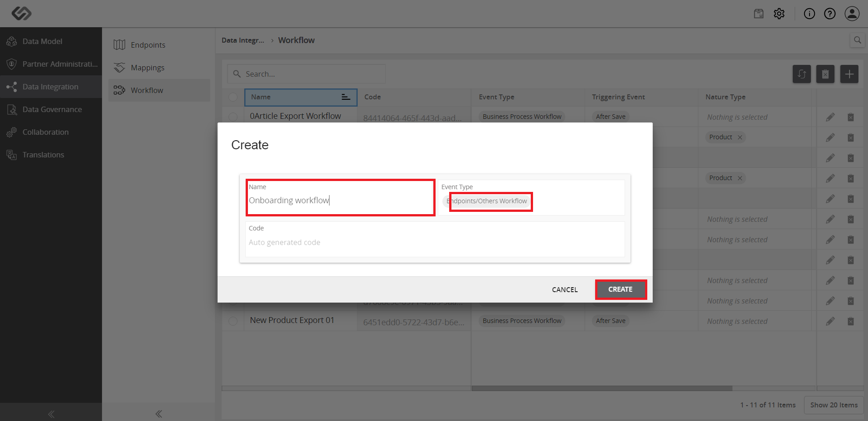This screenshot has width=868, height=421.
Task: Click Business Process Workflow tag in first row
Action: pyautogui.click(x=522, y=117)
